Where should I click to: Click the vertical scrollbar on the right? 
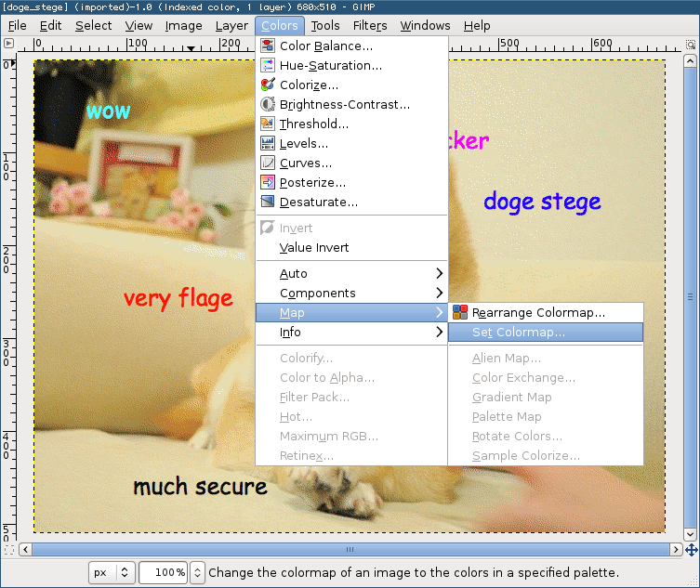(690, 297)
